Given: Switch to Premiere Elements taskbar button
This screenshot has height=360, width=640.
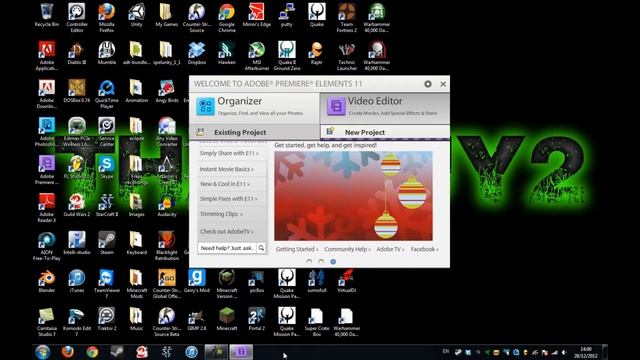Looking at the screenshot, I should [241, 352].
